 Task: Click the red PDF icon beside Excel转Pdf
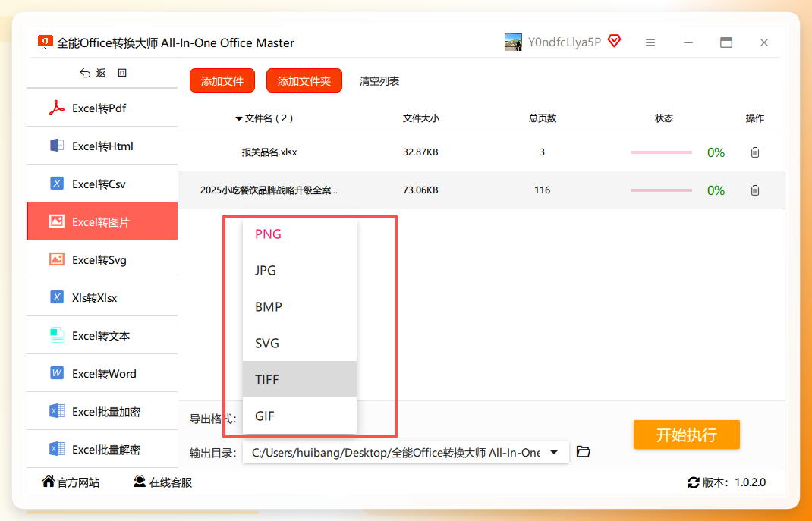coord(56,108)
